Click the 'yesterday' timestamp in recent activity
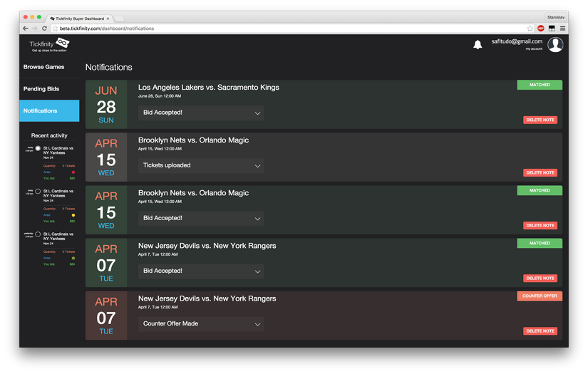The height and width of the screenshot is (374, 588). [x=29, y=233]
